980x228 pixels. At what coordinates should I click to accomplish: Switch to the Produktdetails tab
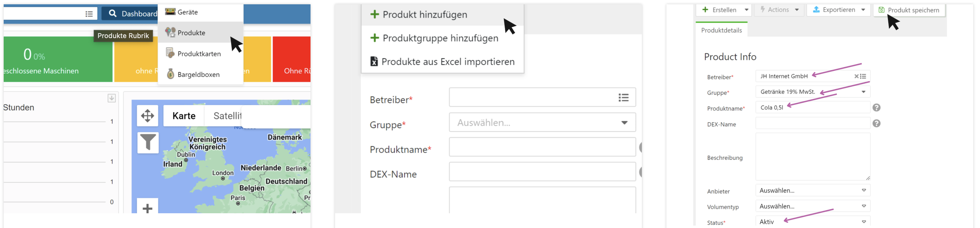[721, 30]
